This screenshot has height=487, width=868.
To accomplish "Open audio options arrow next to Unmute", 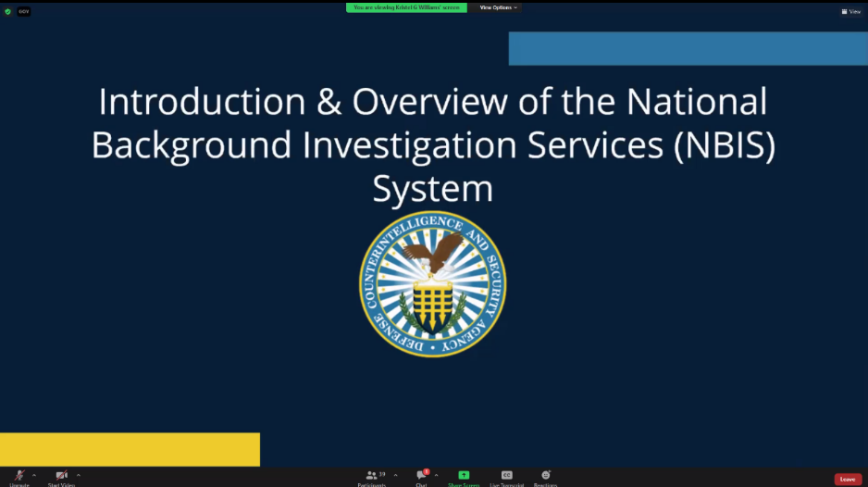I will (x=34, y=475).
